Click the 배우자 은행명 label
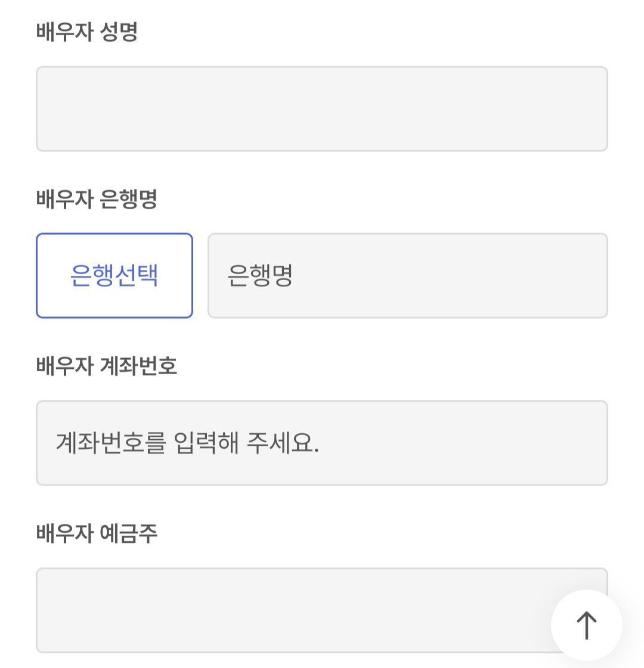 pos(97,199)
